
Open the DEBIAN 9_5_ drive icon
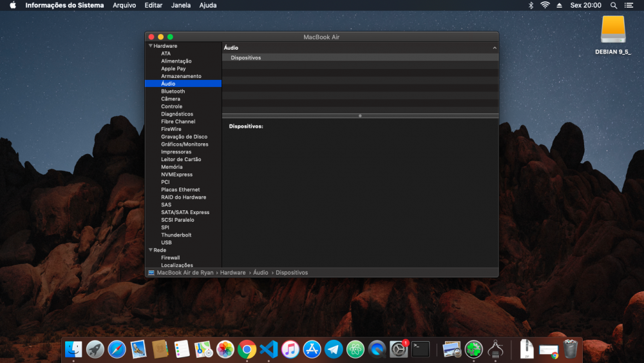pyautogui.click(x=613, y=30)
